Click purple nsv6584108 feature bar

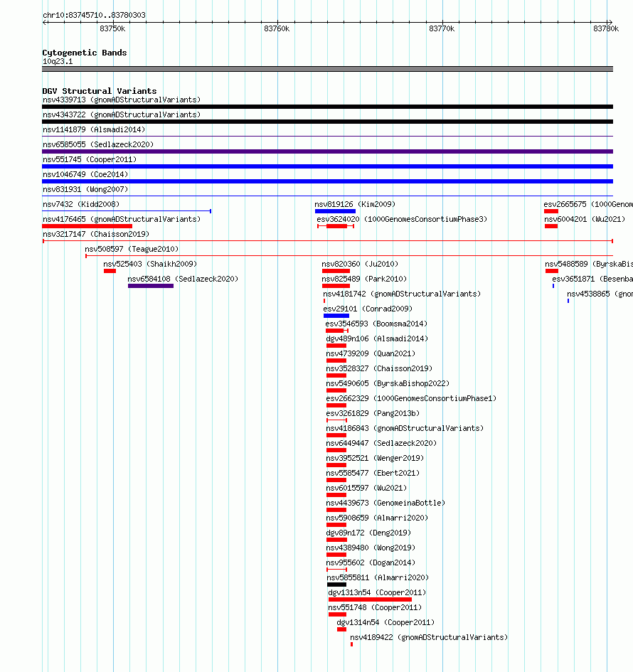151,286
